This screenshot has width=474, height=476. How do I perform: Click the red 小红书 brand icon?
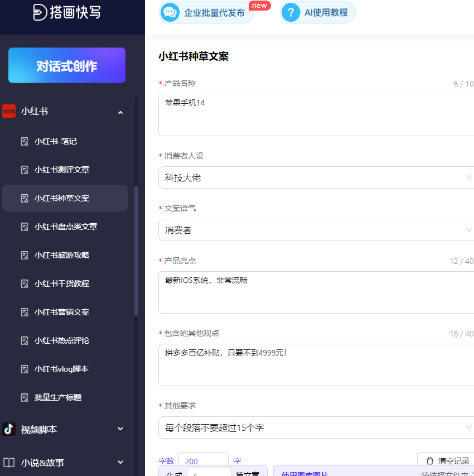pos(9,111)
